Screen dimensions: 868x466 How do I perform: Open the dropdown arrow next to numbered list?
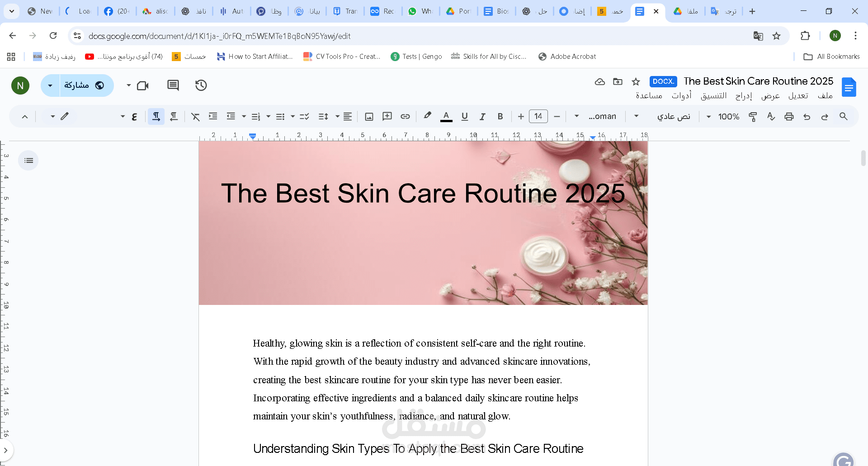(244, 116)
